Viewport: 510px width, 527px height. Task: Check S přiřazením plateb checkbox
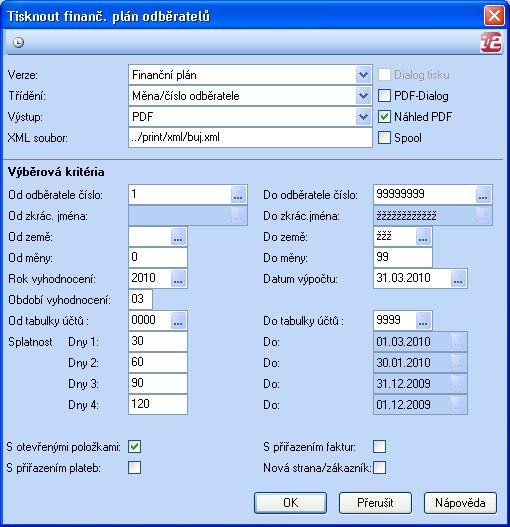tap(134, 468)
